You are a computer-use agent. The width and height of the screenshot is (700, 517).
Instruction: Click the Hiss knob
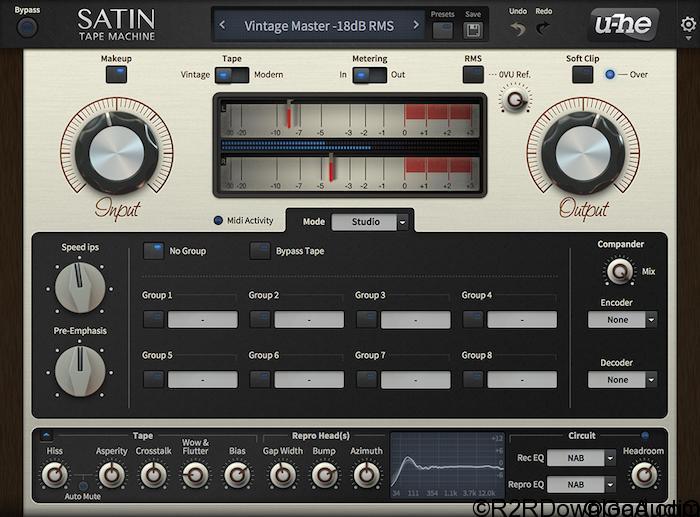coord(54,475)
